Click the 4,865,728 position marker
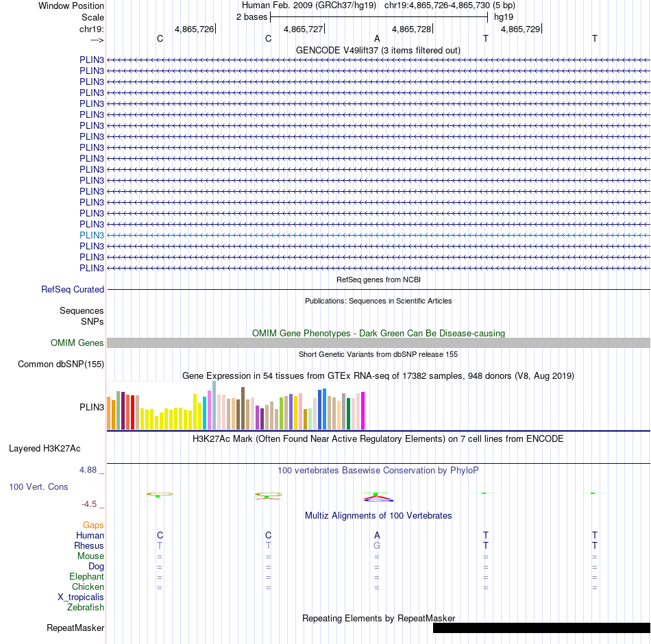The height and width of the screenshot is (644, 651). click(x=411, y=29)
